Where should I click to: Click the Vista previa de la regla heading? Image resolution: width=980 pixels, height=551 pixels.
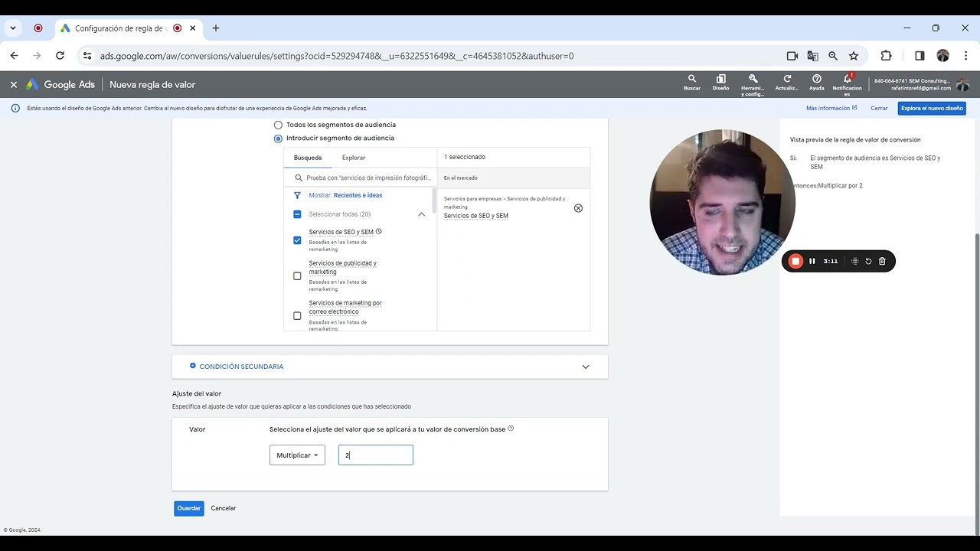coord(855,140)
